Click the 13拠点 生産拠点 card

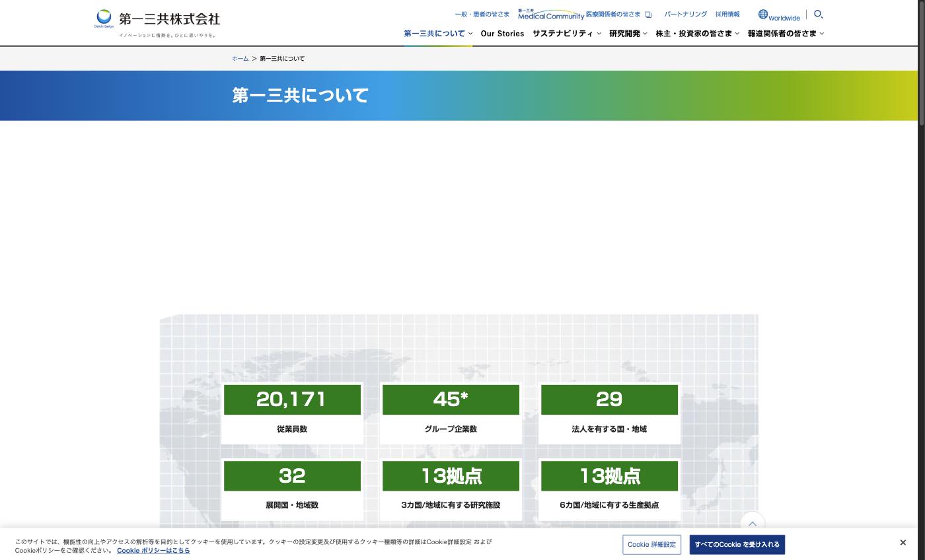pyautogui.click(x=609, y=489)
